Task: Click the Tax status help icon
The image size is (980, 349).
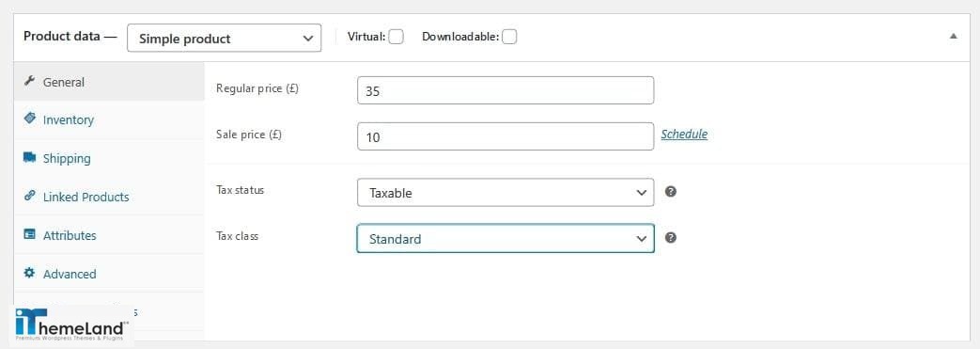Action: 671,191
